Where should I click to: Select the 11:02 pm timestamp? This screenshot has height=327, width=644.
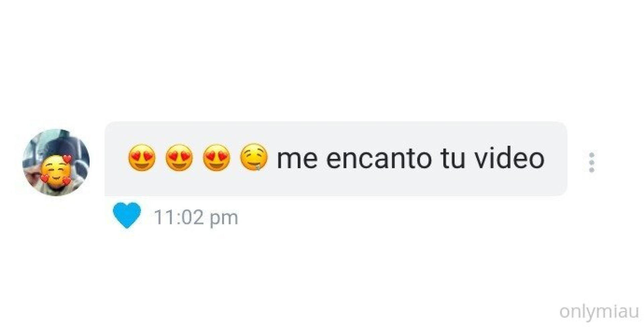pos(196,218)
